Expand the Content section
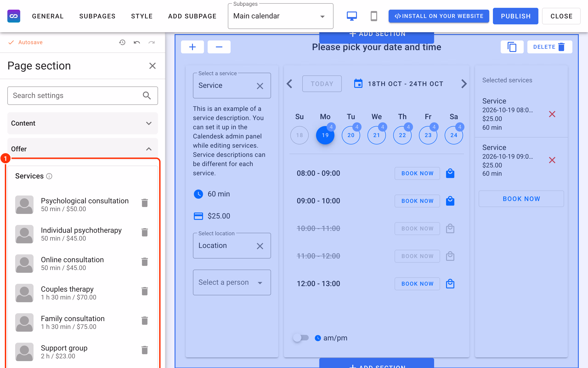The image size is (588, 368). click(x=83, y=123)
